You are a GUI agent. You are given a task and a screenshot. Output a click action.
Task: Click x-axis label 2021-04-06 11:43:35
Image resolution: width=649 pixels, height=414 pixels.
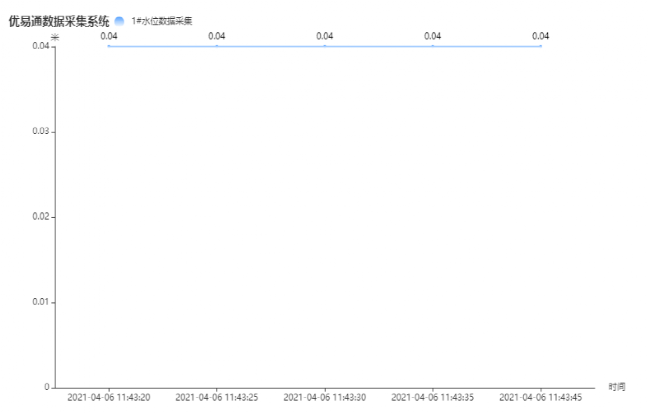coord(433,397)
